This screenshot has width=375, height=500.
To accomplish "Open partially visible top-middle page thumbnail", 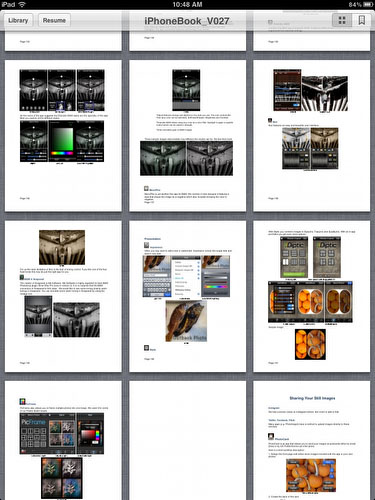I will click(187, 41).
